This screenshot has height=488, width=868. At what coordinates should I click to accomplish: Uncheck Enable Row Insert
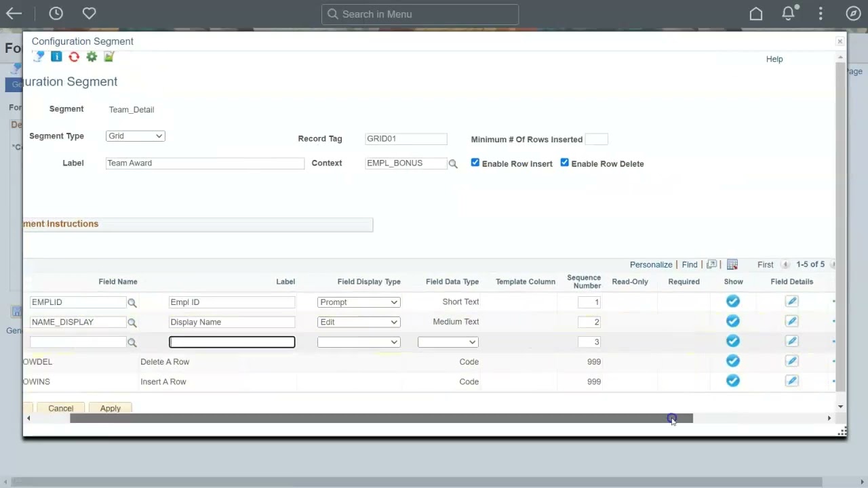[x=475, y=163]
